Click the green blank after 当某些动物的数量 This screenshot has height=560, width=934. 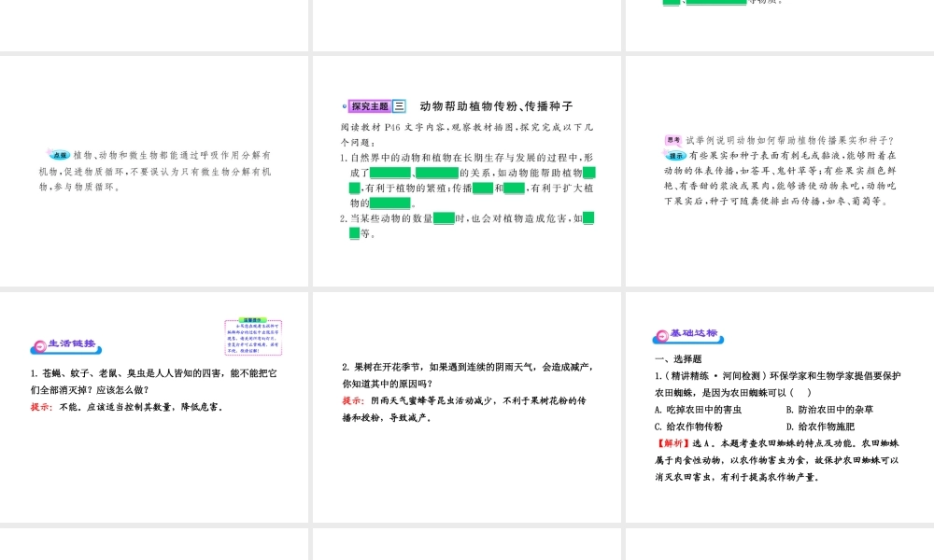point(444,218)
